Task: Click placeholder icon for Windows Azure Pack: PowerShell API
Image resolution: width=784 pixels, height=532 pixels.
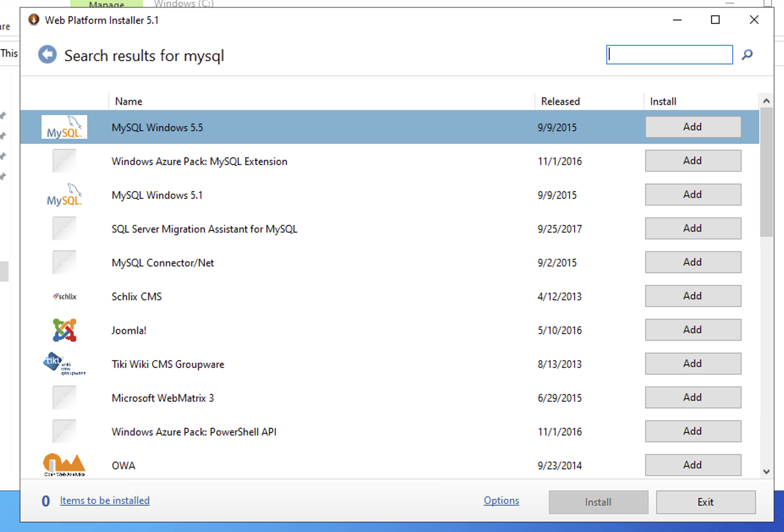Action: (64, 431)
